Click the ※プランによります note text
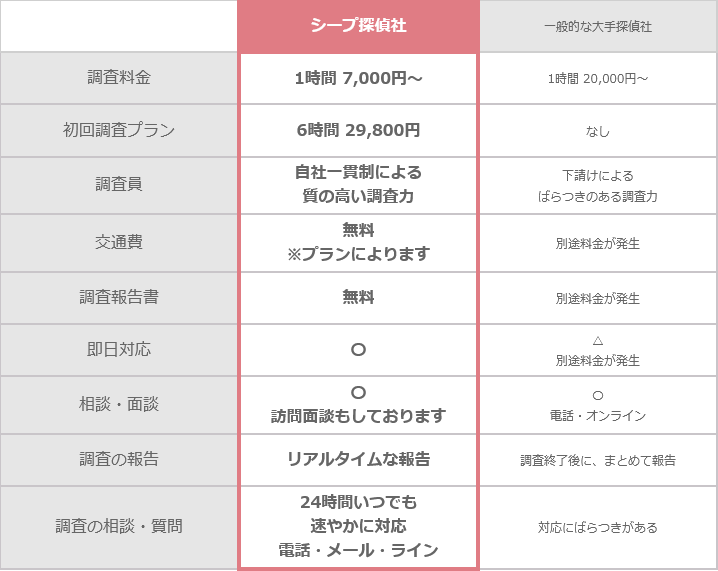Image resolution: width=718 pixels, height=571 pixels. tap(358, 254)
